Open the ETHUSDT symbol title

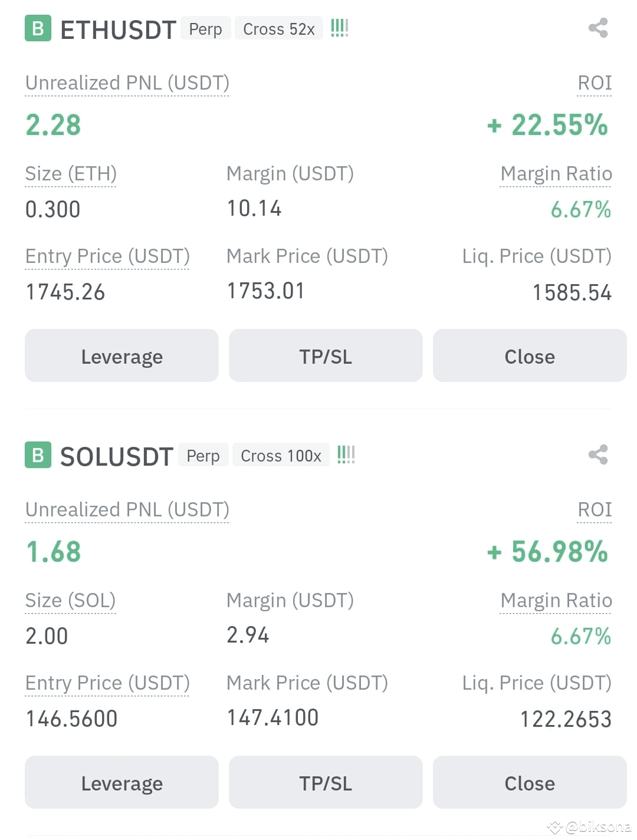pyautogui.click(x=118, y=29)
